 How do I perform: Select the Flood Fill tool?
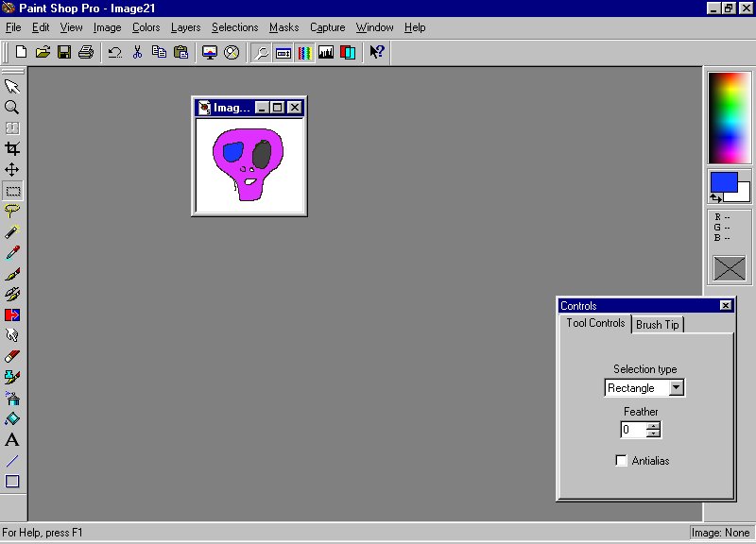coord(12,418)
